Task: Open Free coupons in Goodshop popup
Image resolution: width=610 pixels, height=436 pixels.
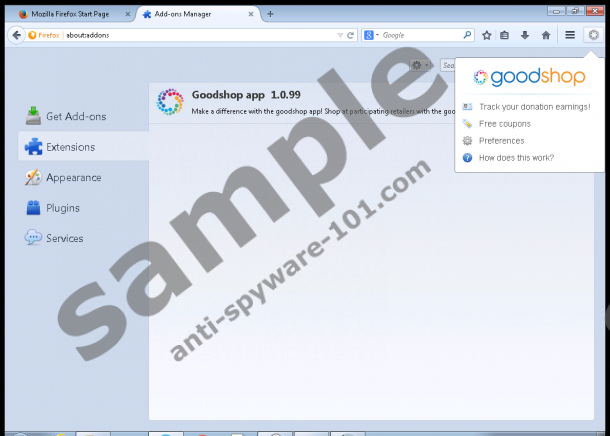Action: click(504, 123)
